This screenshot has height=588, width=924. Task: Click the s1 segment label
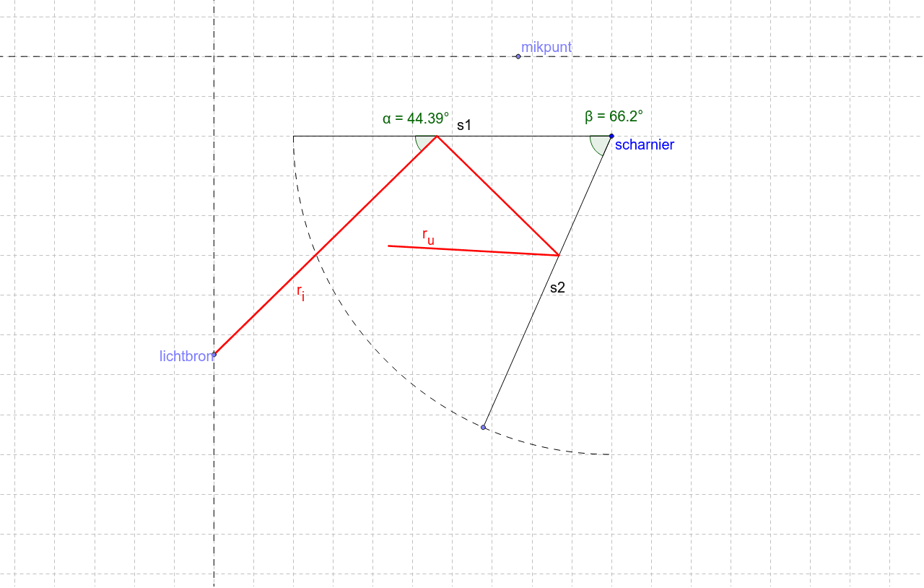click(x=464, y=125)
